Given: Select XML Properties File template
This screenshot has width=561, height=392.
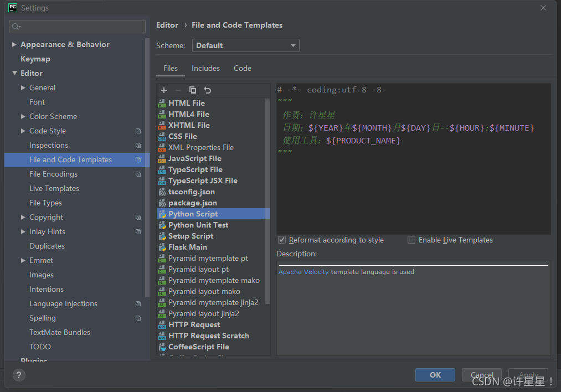Looking at the screenshot, I should (x=213, y=147).
